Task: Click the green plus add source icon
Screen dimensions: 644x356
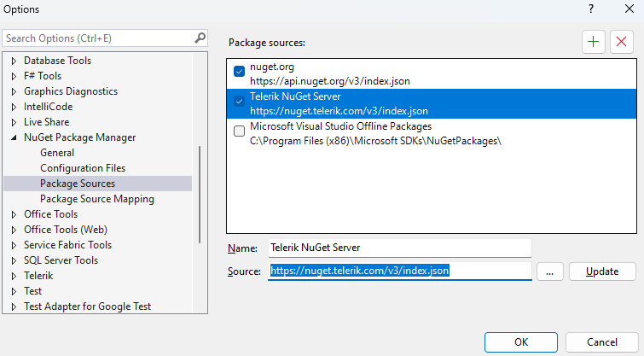Action: point(593,41)
